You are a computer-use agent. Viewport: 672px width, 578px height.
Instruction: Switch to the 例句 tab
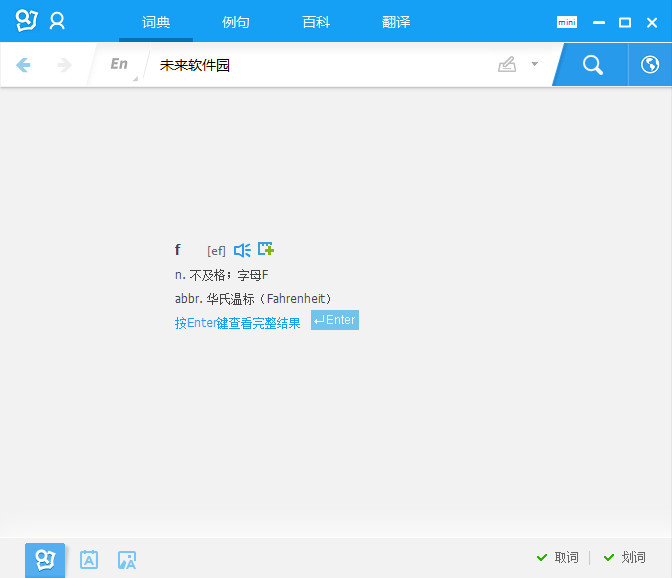tap(236, 22)
